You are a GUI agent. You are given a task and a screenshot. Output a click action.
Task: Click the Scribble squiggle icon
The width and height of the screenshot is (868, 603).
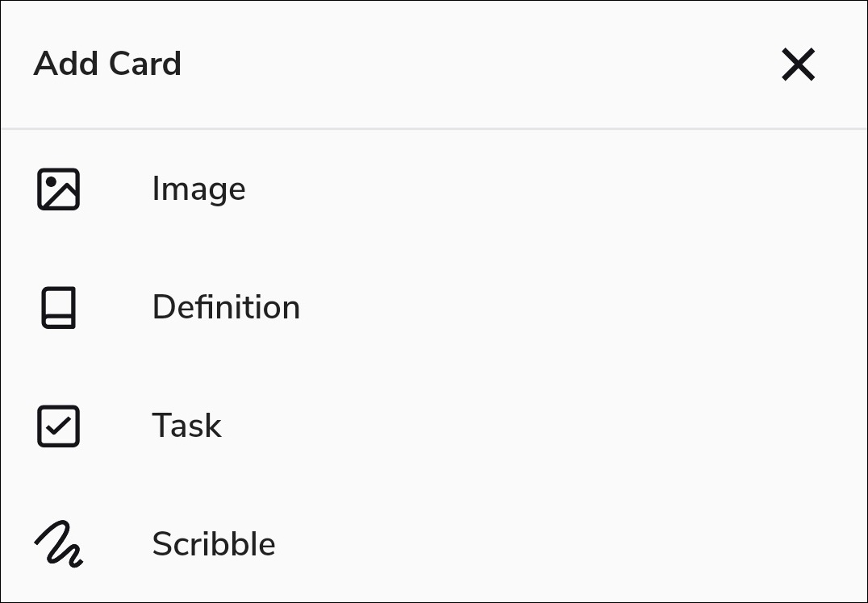tap(58, 544)
